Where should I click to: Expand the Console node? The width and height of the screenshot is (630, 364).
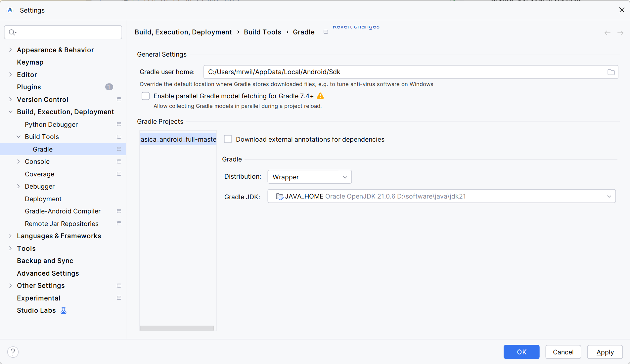pyautogui.click(x=19, y=161)
